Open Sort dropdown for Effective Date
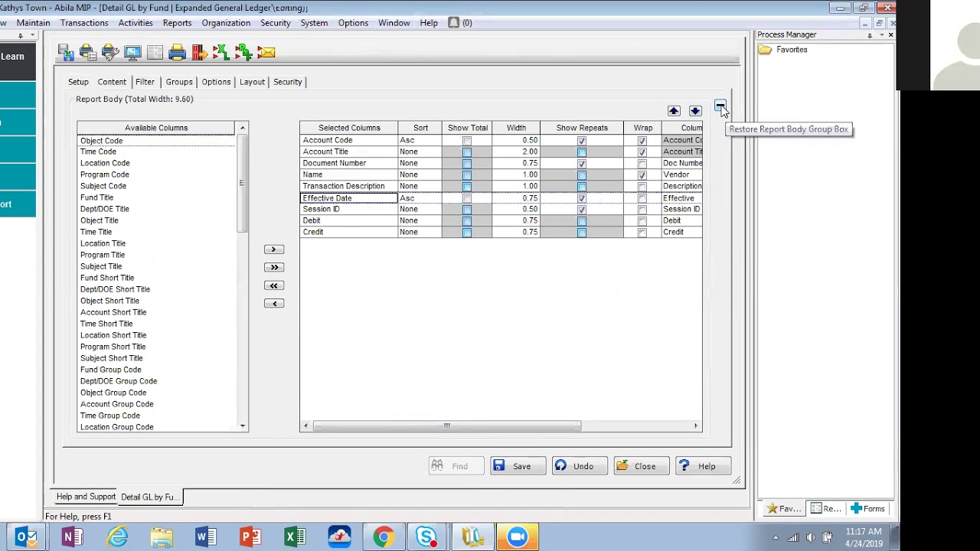 click(420, 198)
